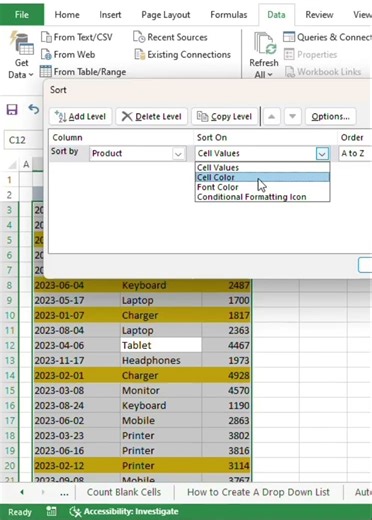Open Recent Sources
This screenshot has height=520, width=372.
tap(170, 37)
